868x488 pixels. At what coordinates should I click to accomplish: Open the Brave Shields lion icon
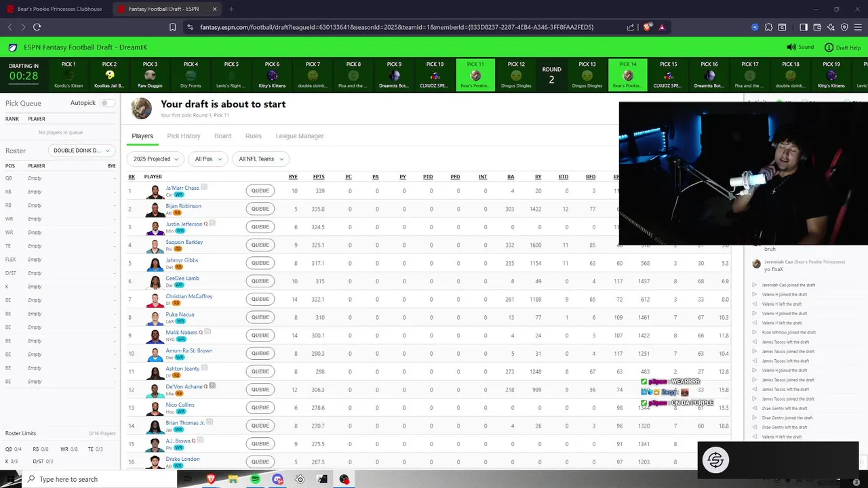648,27
